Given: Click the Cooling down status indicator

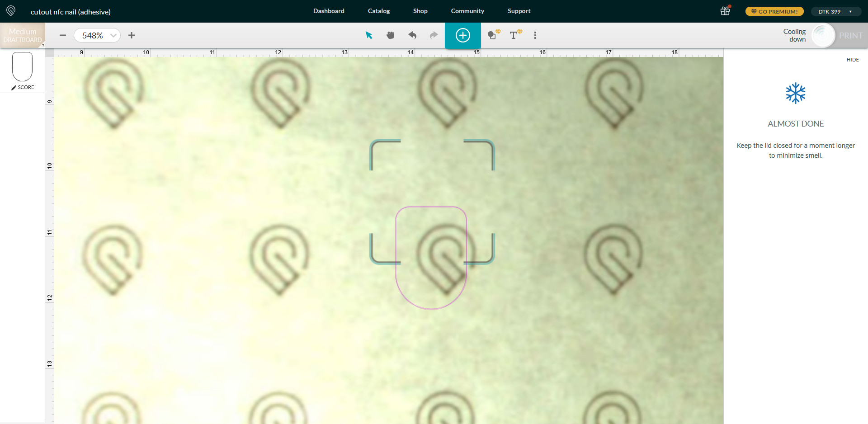Looking at the screenshot, I should tap(794, 35).
